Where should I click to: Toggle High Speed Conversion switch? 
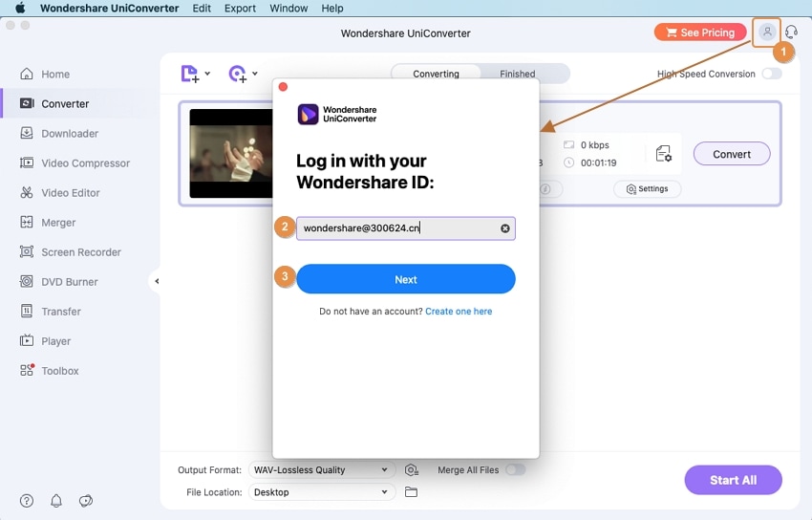pos(772,74)
